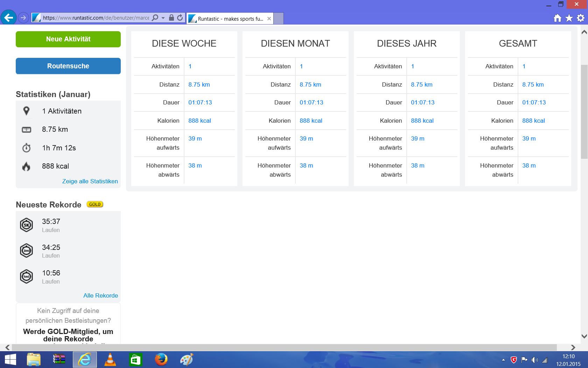The image size is (588, 368).
Task: Refresh the page with the reload icon
Action: point(180,18)
